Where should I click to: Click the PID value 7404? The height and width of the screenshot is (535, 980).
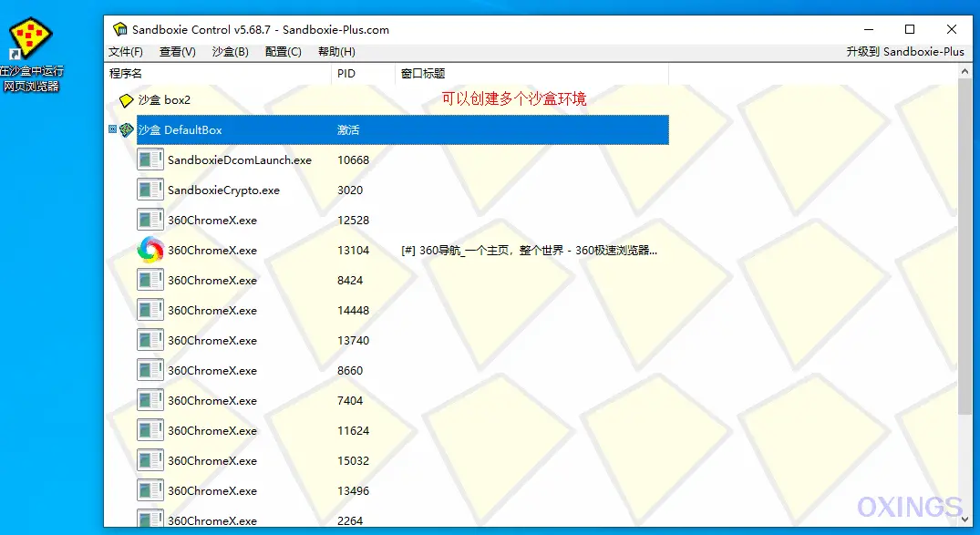[350, 400]
